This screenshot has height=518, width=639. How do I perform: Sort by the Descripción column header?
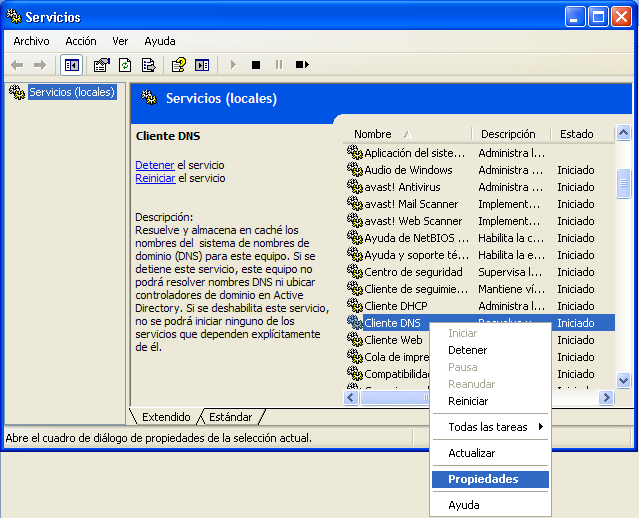[x=510, y=134]
